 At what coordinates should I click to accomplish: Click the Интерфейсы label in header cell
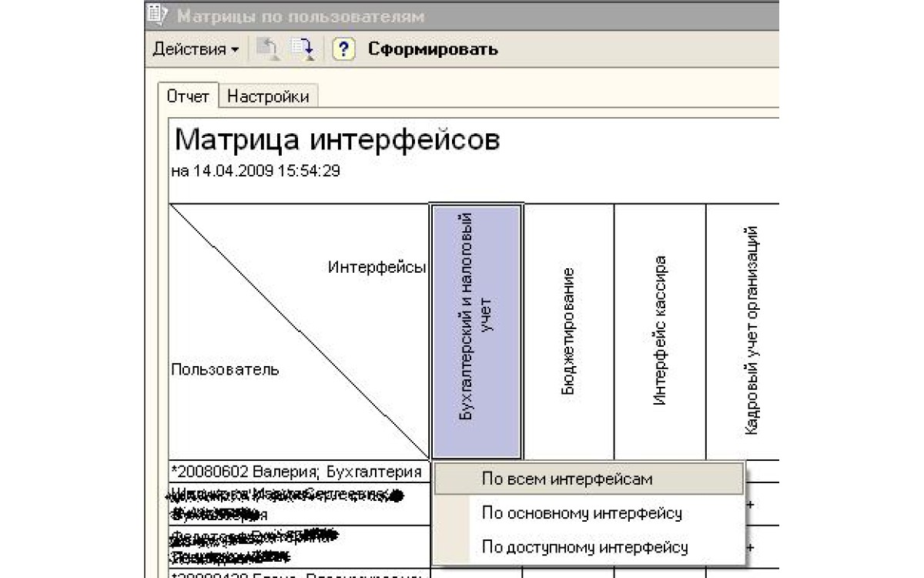pos(377,267)
